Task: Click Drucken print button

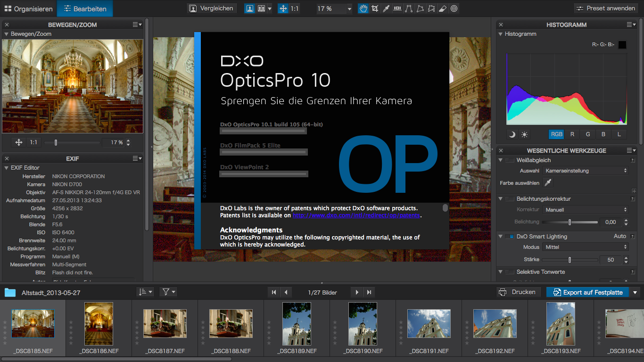Action: [x=518, y=292]
